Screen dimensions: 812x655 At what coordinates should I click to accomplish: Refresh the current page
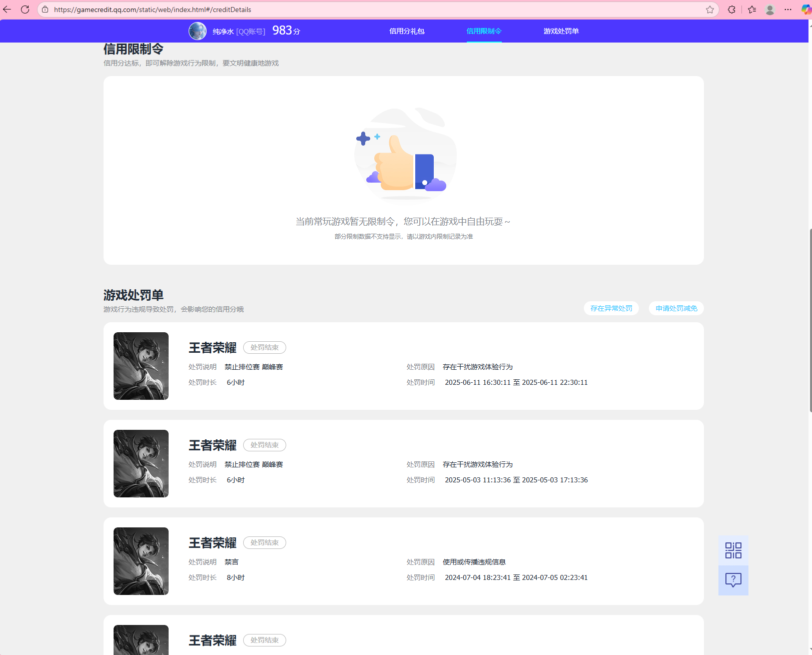26,9
